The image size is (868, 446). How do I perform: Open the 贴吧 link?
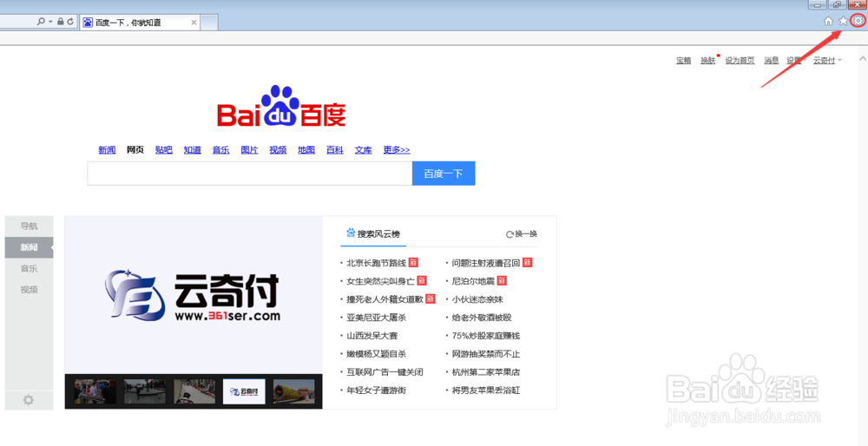click(164, 150)
